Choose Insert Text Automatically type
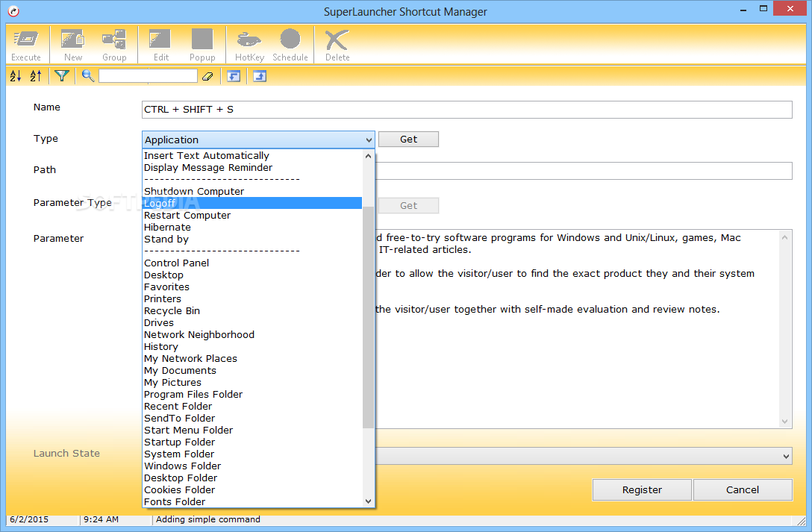Viewport: 812px width, 532px height. (x=253, y=156)
